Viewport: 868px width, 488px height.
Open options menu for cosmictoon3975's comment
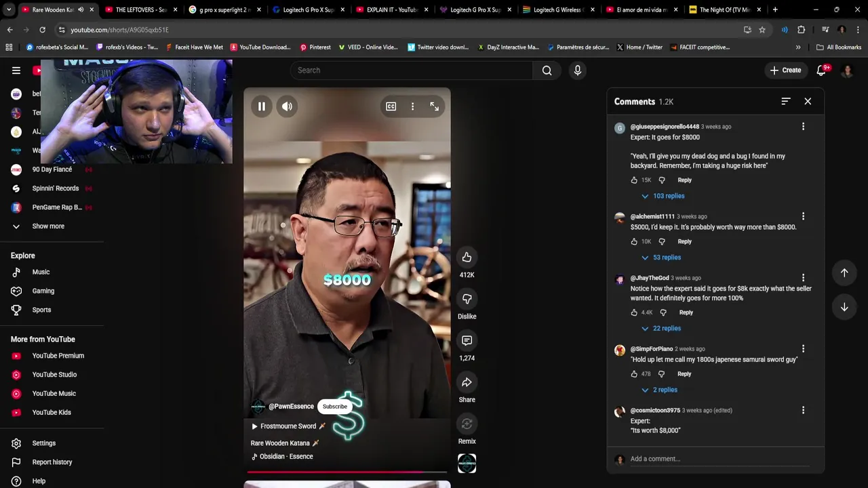pyautogui.click(x=803, y=411)
